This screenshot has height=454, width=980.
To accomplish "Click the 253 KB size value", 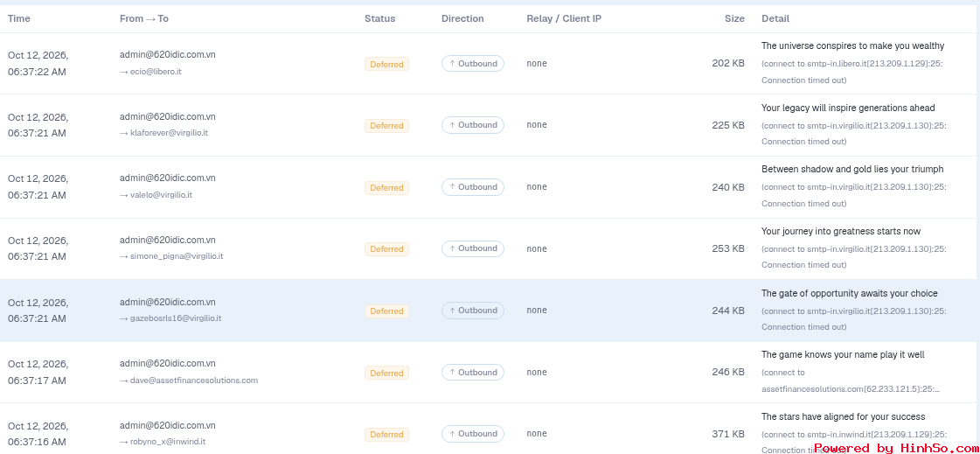I will pyautogui.click(x=728, y=248).
